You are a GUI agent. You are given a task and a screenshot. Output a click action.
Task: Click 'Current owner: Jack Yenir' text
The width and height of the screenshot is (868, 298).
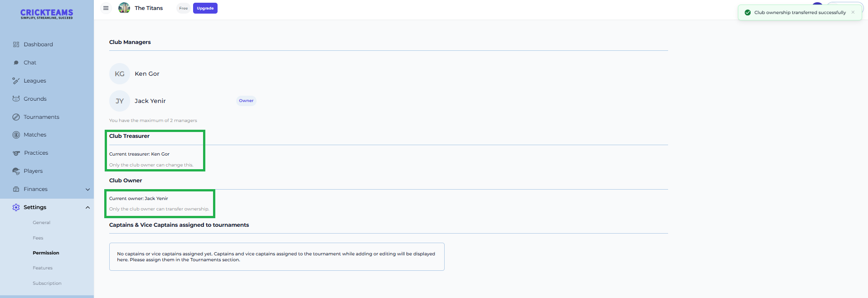[x=138, y=199]
